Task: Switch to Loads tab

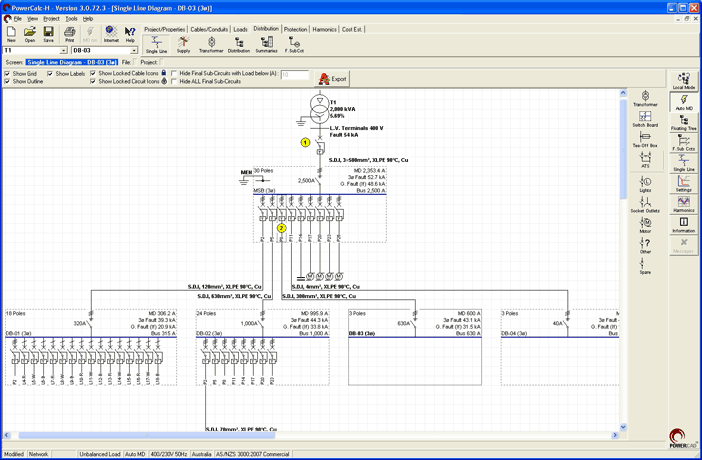Action: [x=240, y=29]
